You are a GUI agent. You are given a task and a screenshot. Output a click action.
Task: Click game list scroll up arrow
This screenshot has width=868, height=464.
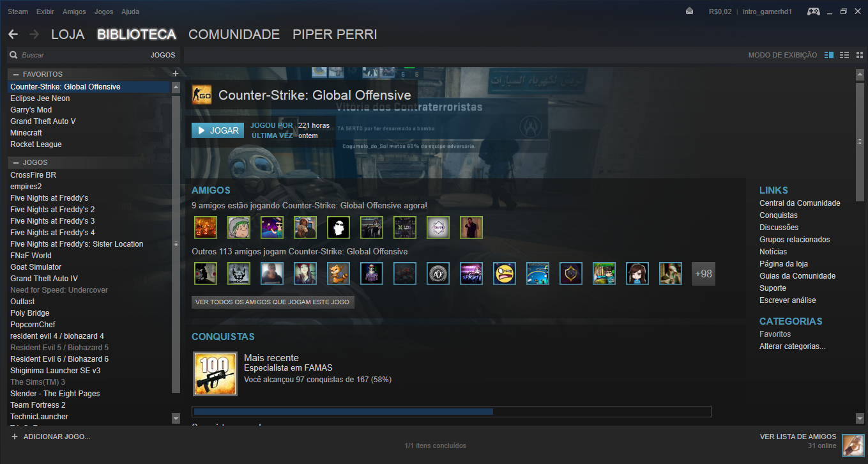(x=176, y=88)
